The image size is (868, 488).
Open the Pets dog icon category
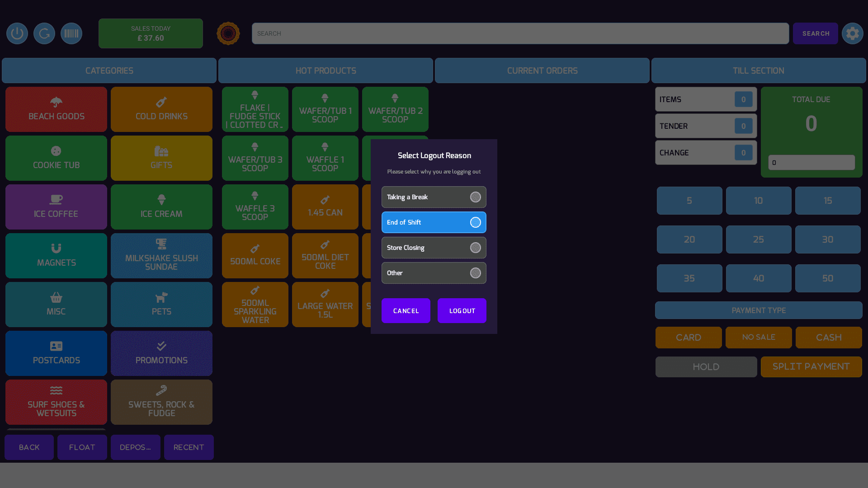point(161,305)
